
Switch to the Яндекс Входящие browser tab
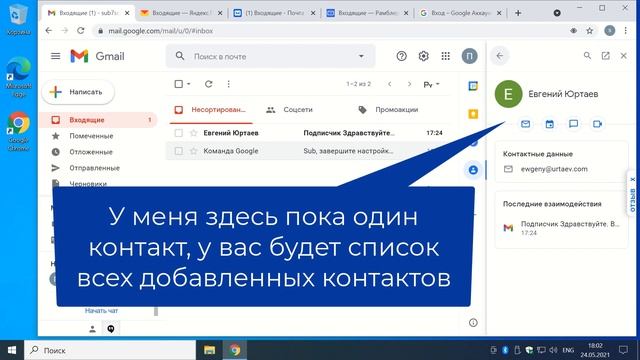pos(181,13)
